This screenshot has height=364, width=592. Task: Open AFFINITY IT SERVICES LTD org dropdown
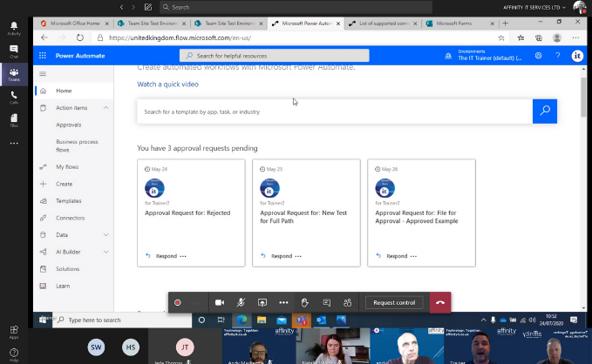tap(534, 7)
